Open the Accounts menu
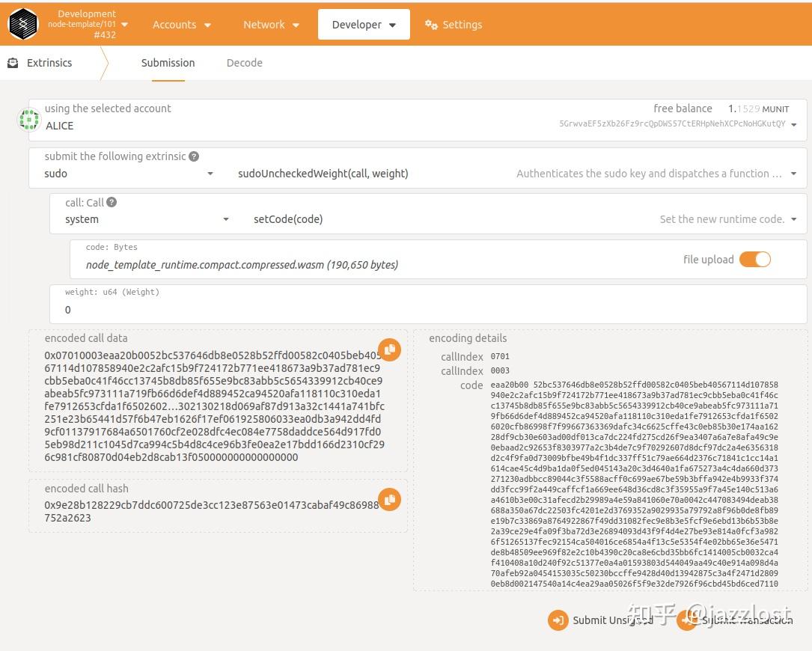Screen dimensions: 812x651 pyautogui.click(x=181, y=25)
